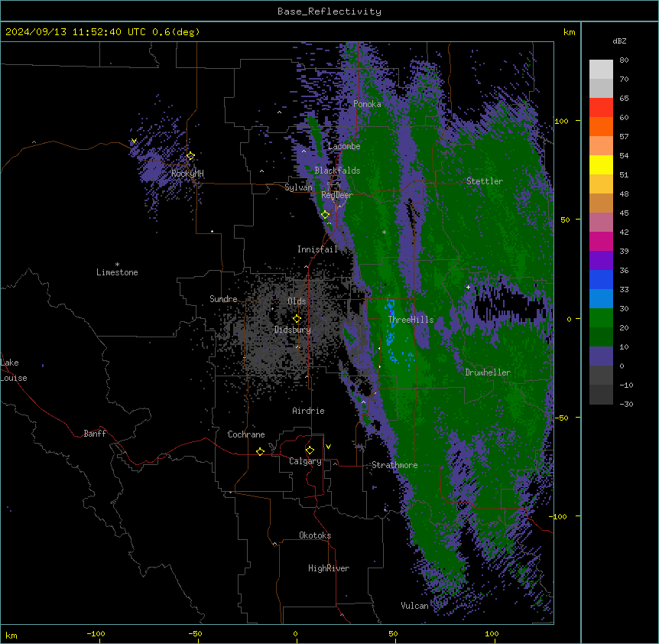
Task: Click the asterisk marker above Limestone
Action: pyautogui.click(x=117, y=265)
